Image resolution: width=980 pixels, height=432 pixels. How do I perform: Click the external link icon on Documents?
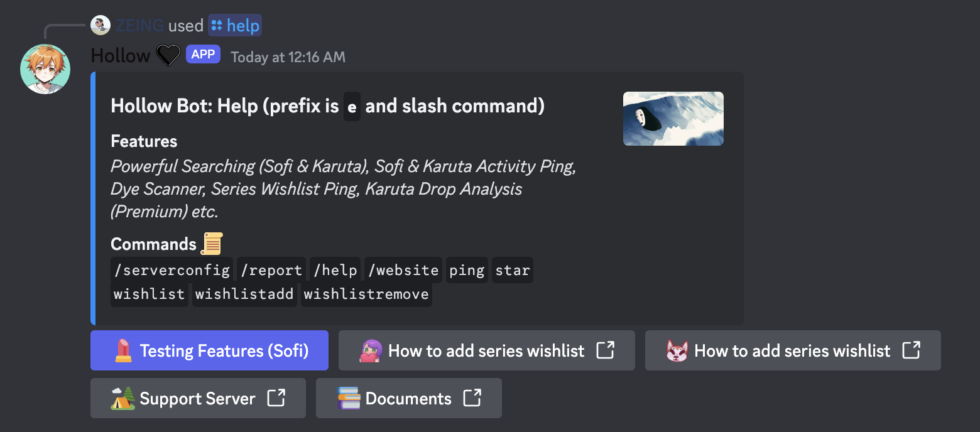(472, 398)
